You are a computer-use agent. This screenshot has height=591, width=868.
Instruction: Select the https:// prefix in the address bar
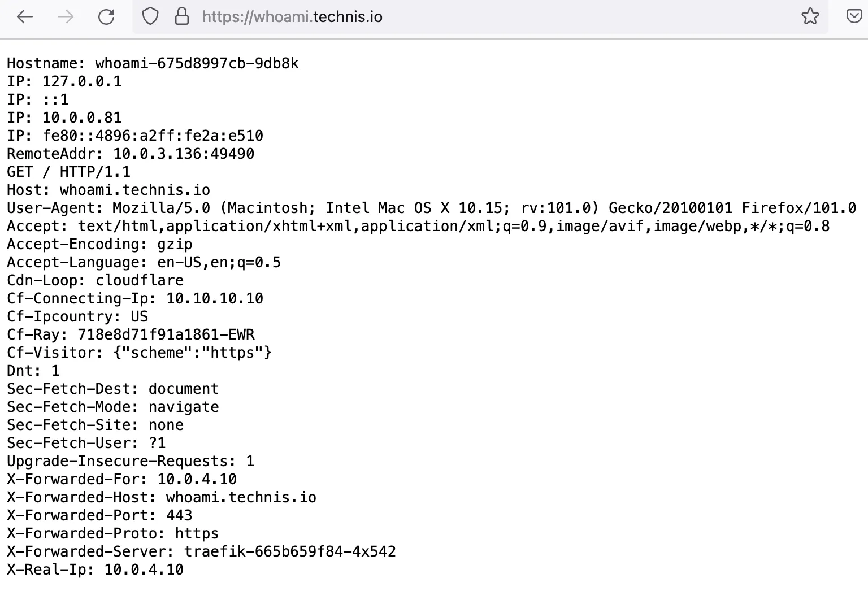click(x=224, y=17)
